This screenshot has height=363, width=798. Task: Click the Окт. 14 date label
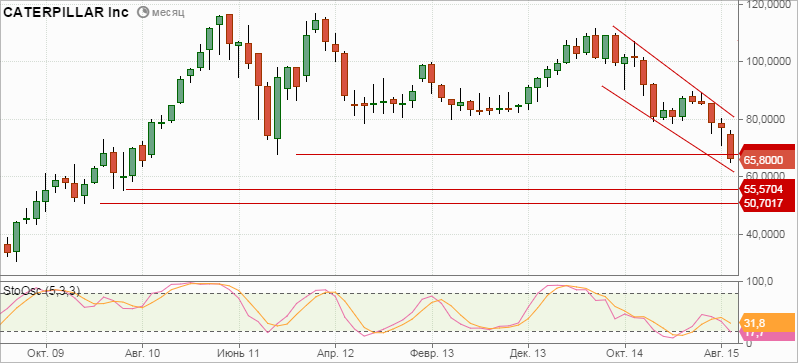(625, 352)
